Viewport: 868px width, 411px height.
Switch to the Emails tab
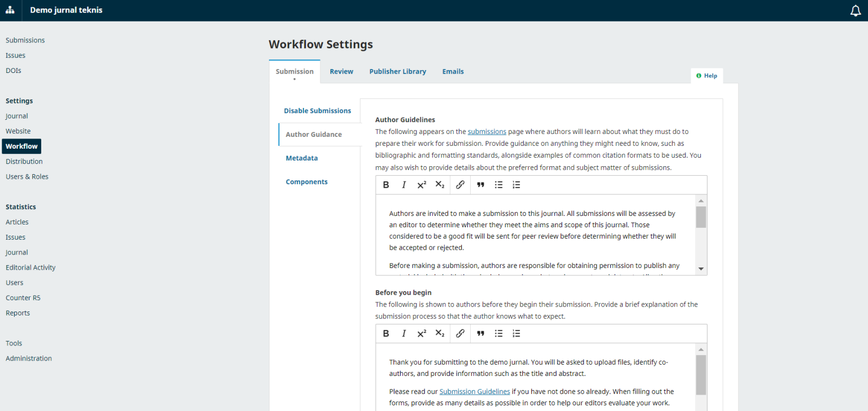(x=453, y=72)
